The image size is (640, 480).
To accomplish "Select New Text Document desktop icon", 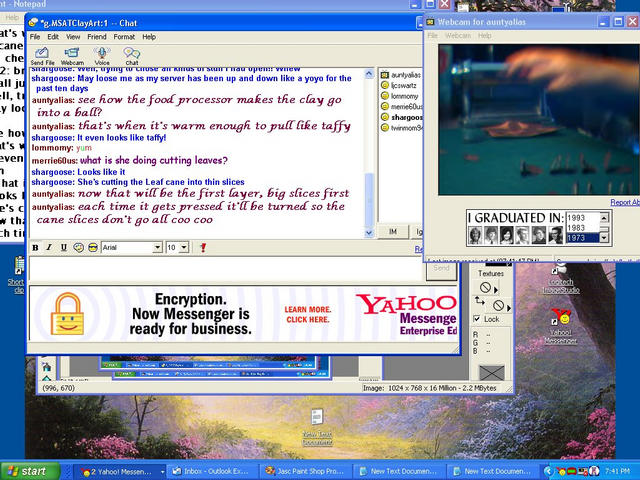I will click(x=318, y=427).
